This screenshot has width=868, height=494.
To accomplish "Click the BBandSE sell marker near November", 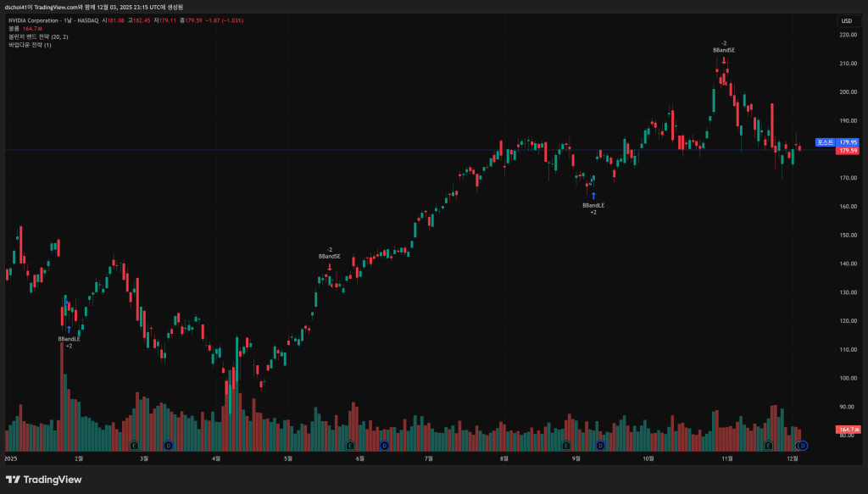I will pyautogui.click(x=723, y=50).
